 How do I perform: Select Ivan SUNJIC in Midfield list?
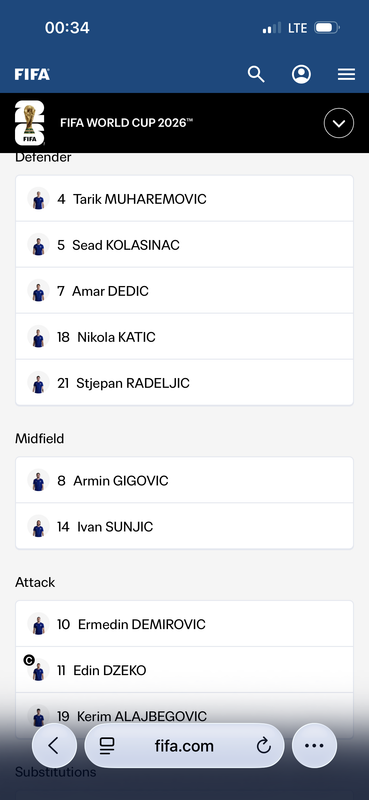pos(184,526)
